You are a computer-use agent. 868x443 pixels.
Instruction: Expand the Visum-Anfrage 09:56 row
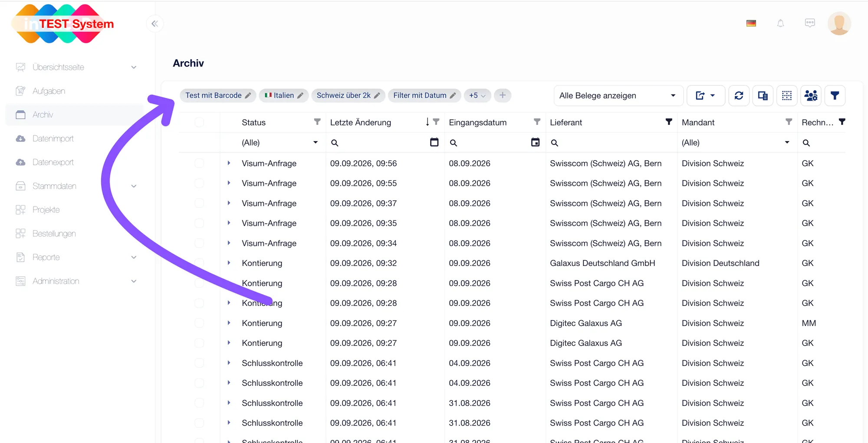click(229, 163)
